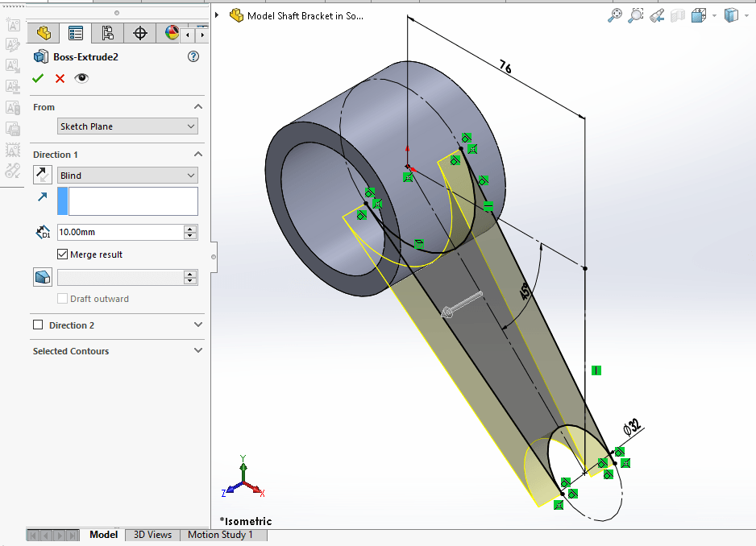This screenshot has height=546, width=756.
Task: Enable the Draft outward checkbox
Action: coord(63,299)
